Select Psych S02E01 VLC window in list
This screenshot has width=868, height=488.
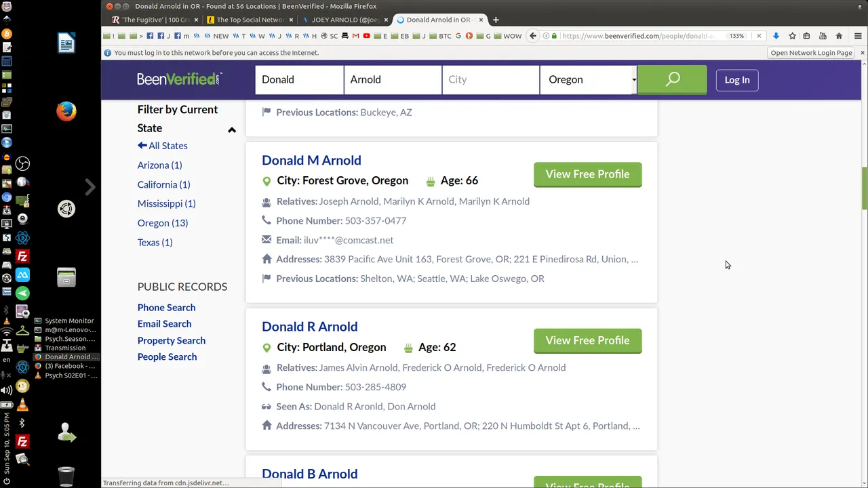coord(65,375)
